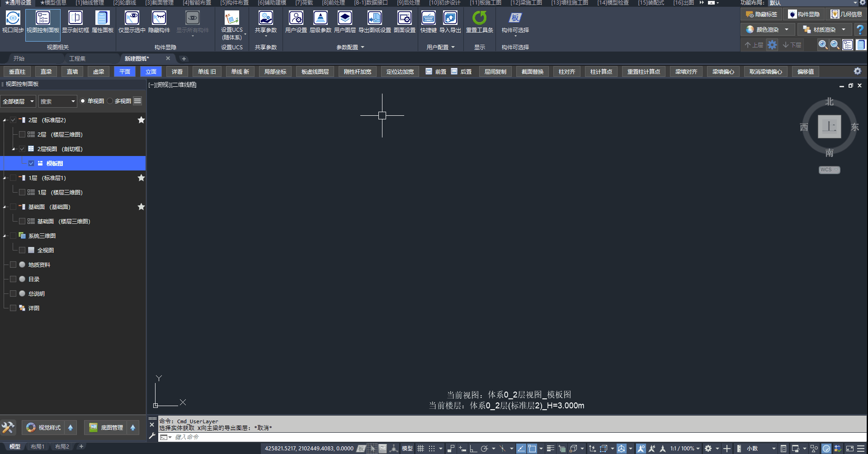Open 图面设置 drawing surface settings icon
Screen dimensions: 868x454
405,22
